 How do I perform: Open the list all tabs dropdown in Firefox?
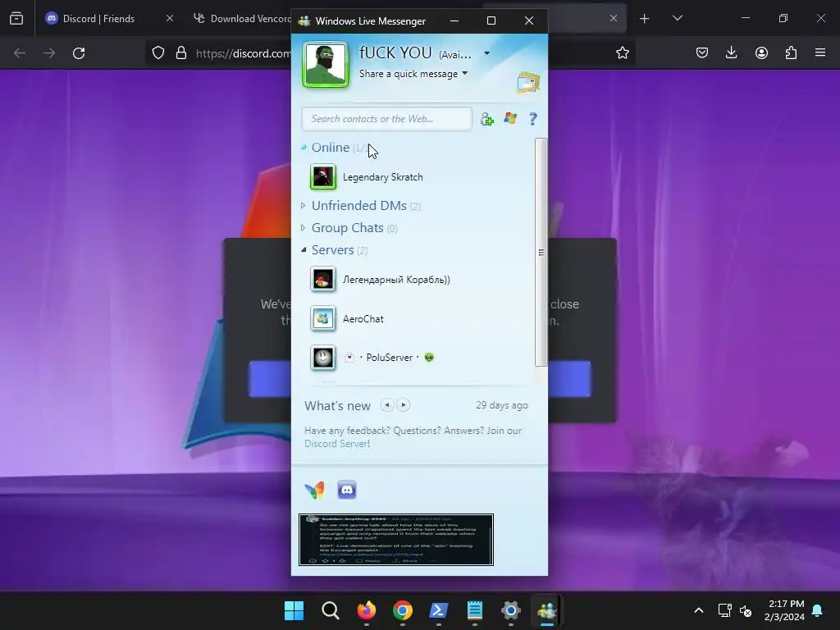click(677, 18)
